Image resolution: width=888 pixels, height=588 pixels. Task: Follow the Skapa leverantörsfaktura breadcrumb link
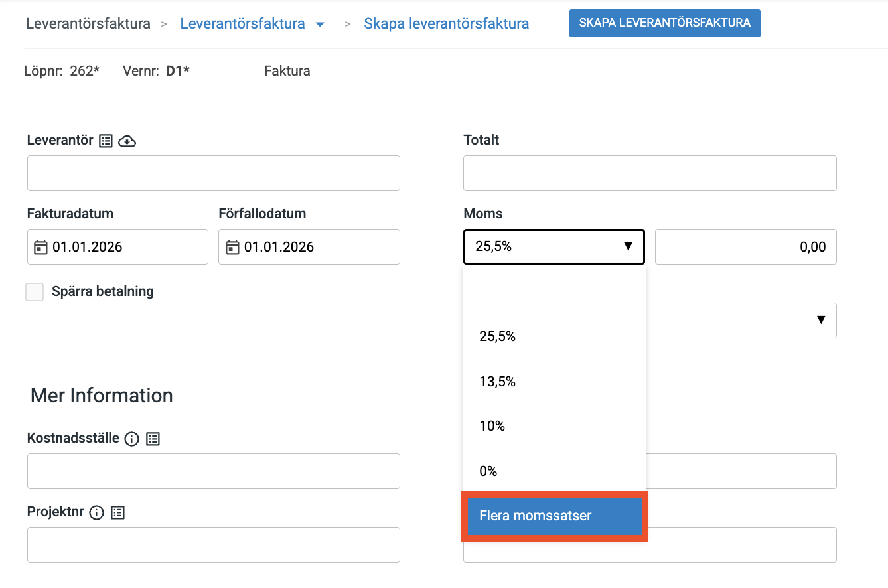pos(446,24)
